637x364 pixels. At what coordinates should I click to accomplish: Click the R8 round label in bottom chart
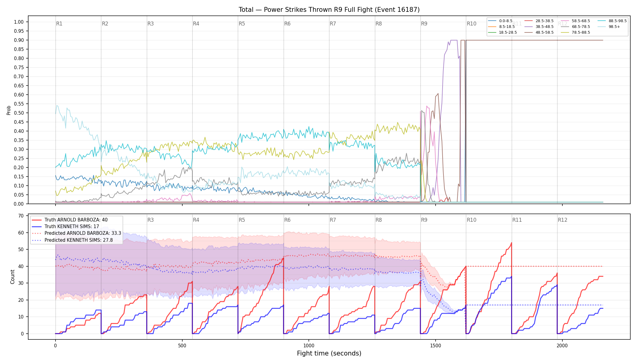(379, 220)
